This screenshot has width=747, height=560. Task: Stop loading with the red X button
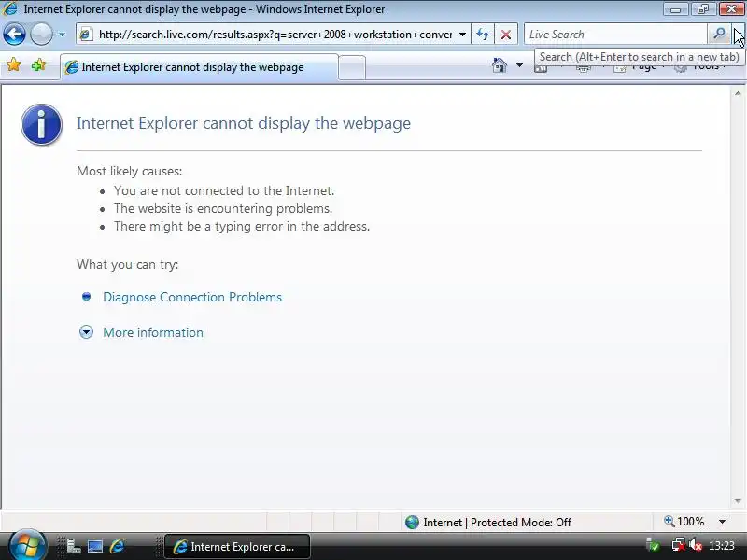pos(506,35)
